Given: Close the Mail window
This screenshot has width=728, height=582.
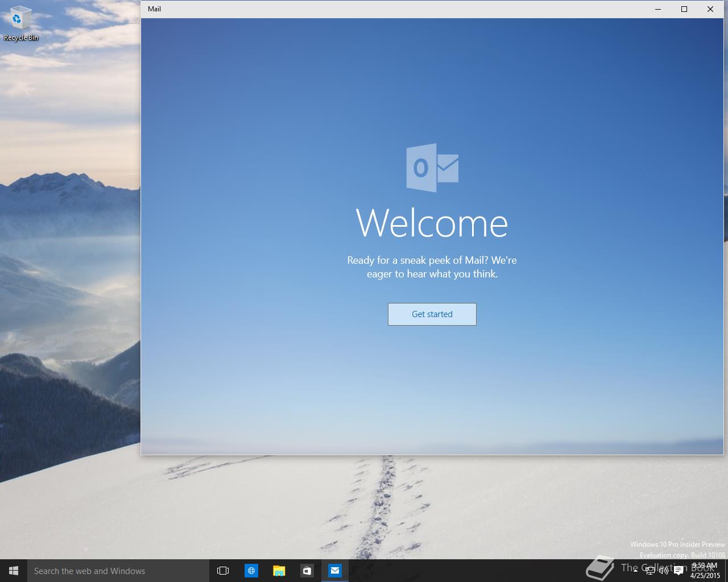Looking at the screenshot, I should pyautogui.click(x=710, y=9).
